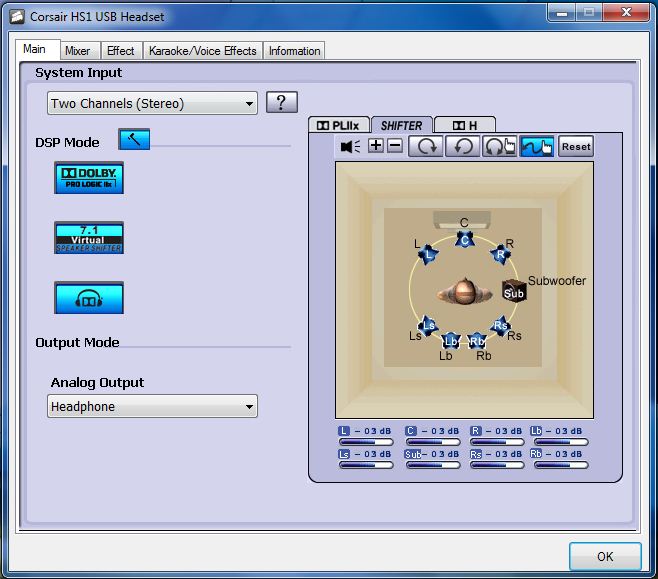Open the Karaoke/Voice Effects tab

point(203,51)
